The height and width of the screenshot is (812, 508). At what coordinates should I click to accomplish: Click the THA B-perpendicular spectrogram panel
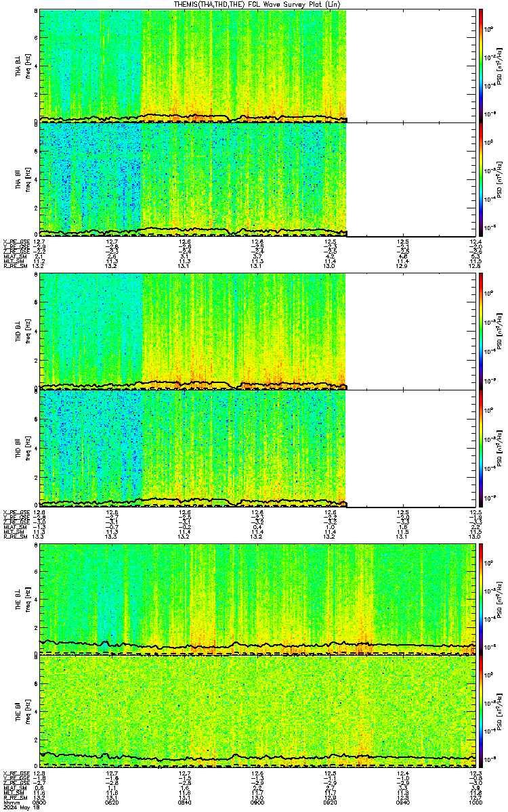pos(257,66)
